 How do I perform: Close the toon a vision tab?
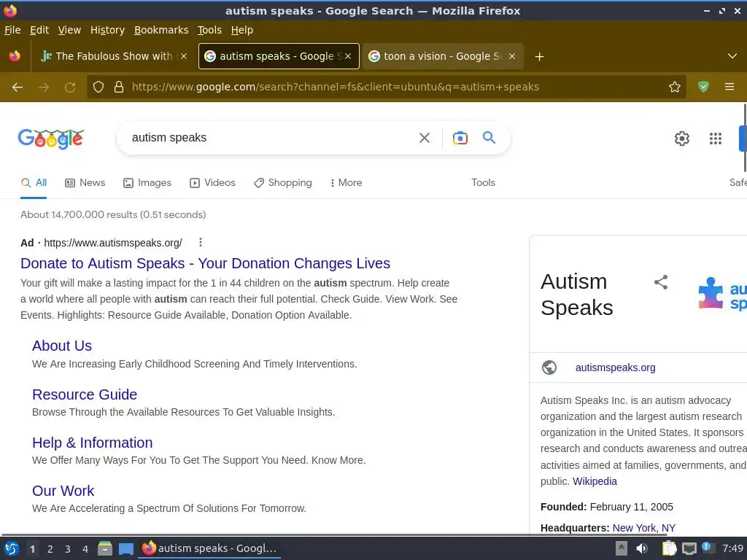tap(512, 56)
